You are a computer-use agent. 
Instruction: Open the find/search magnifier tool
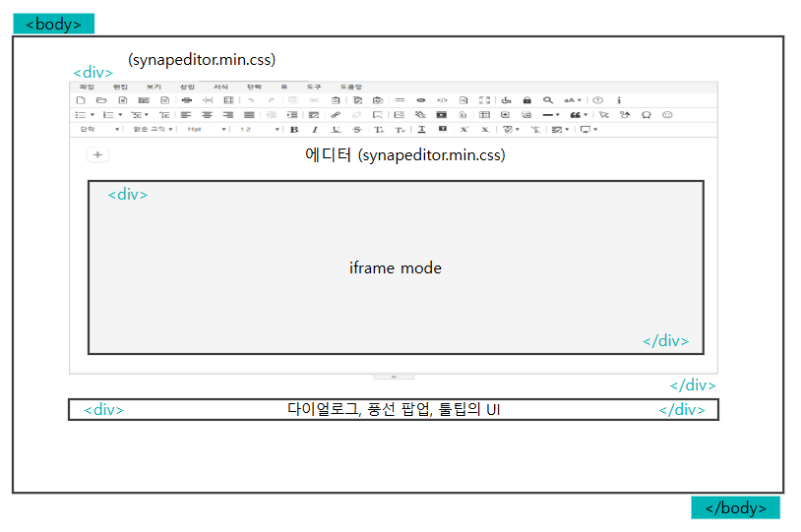click(x=548, y=100)
